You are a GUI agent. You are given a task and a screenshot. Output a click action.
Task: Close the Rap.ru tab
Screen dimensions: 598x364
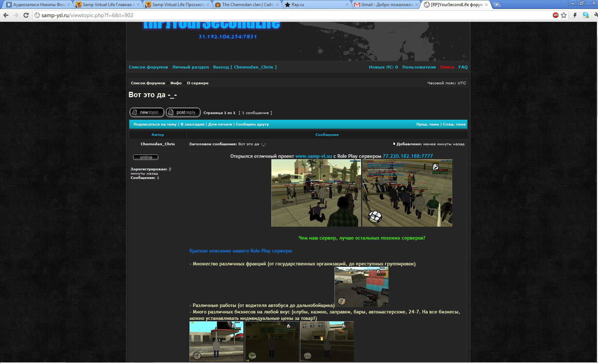(x=347, y=5)
